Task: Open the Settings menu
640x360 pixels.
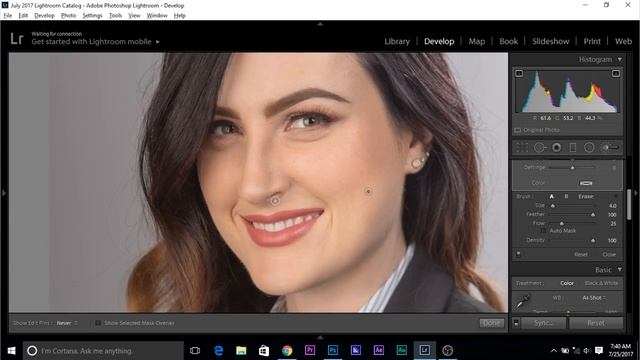Action: [92, 16]
